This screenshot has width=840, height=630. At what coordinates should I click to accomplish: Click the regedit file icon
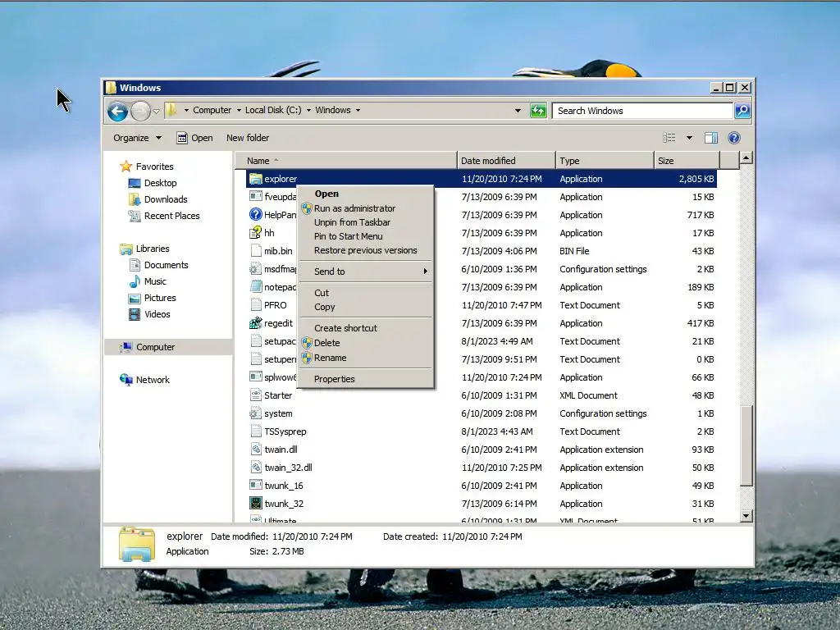point(256,323)
